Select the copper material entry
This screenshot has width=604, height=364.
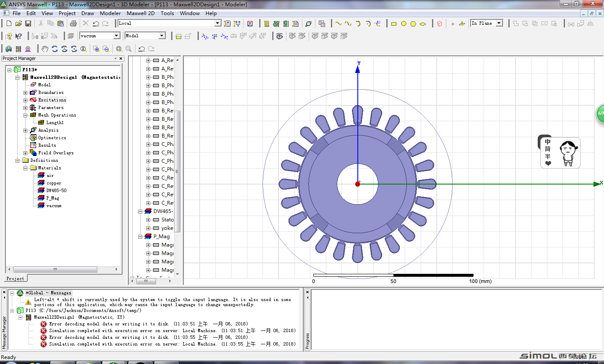point(54,183)
